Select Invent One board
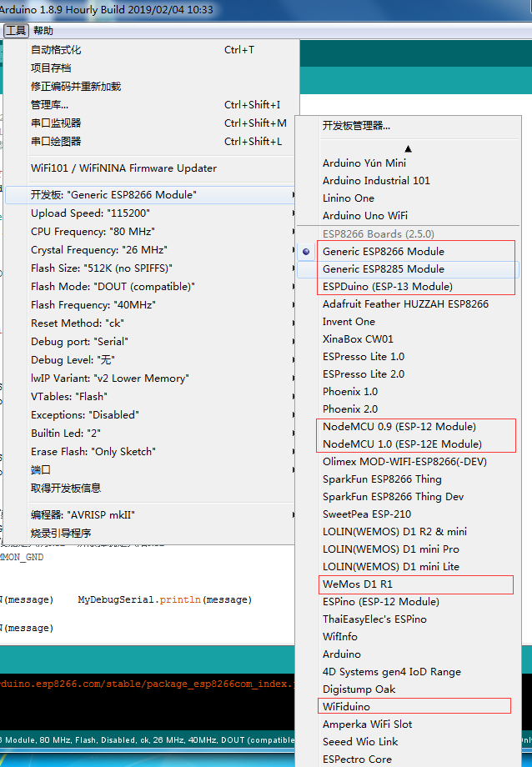This screenshot has height=767, width=532. tap(409, 322)
